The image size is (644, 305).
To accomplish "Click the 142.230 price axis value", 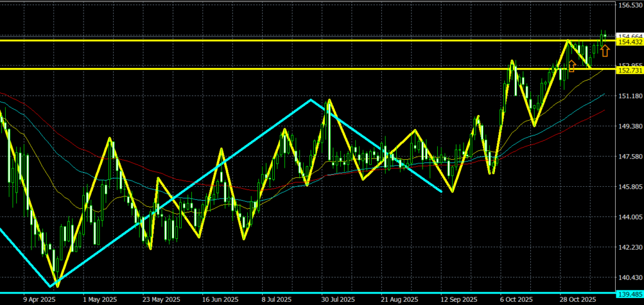I will pos(629,247).
